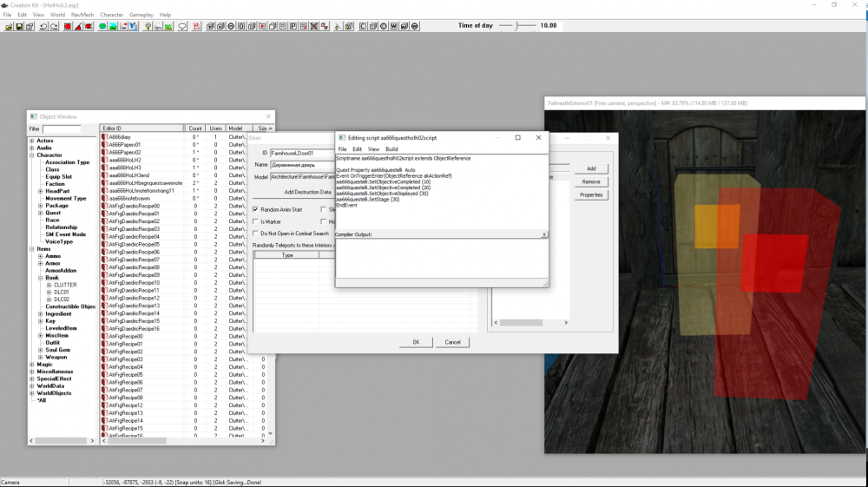Select the AtrFrgRecipe00 book icon
Image resolution: width=868 pixels, height=487 pixels.
coord(105,336)
